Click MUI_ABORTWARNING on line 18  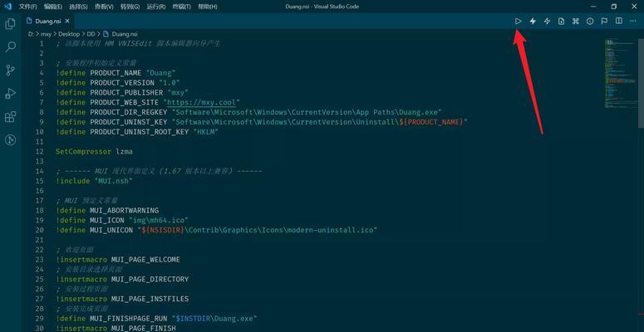point(124,211)
